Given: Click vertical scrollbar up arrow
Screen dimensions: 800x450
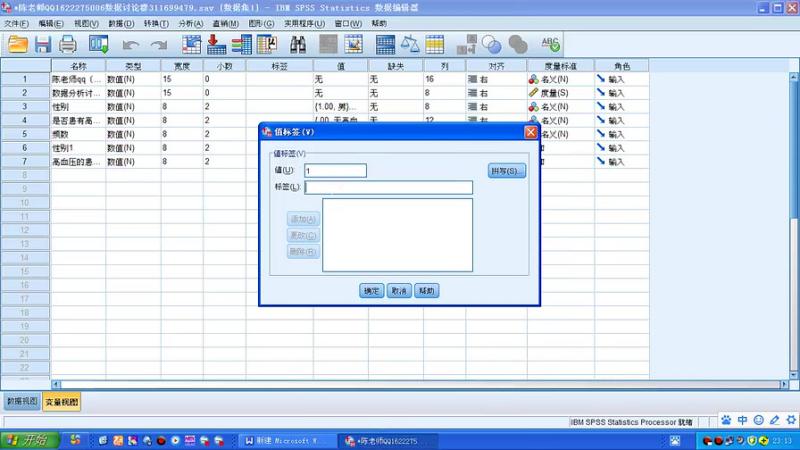Looking at the screenshot, I should coord(793,77).
